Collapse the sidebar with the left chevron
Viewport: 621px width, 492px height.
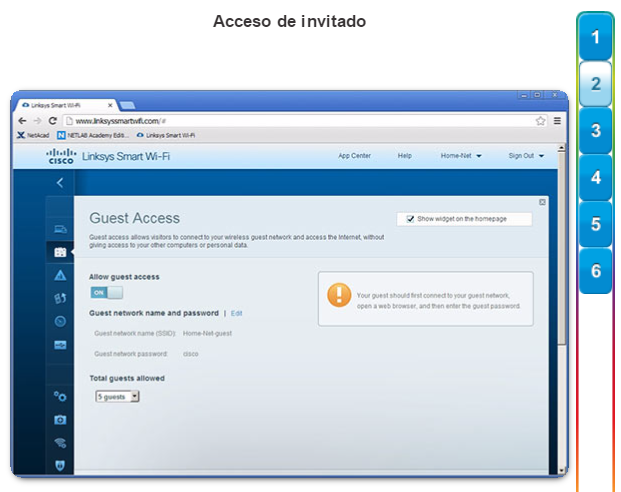pyautogui.click(x=60, y=183)
